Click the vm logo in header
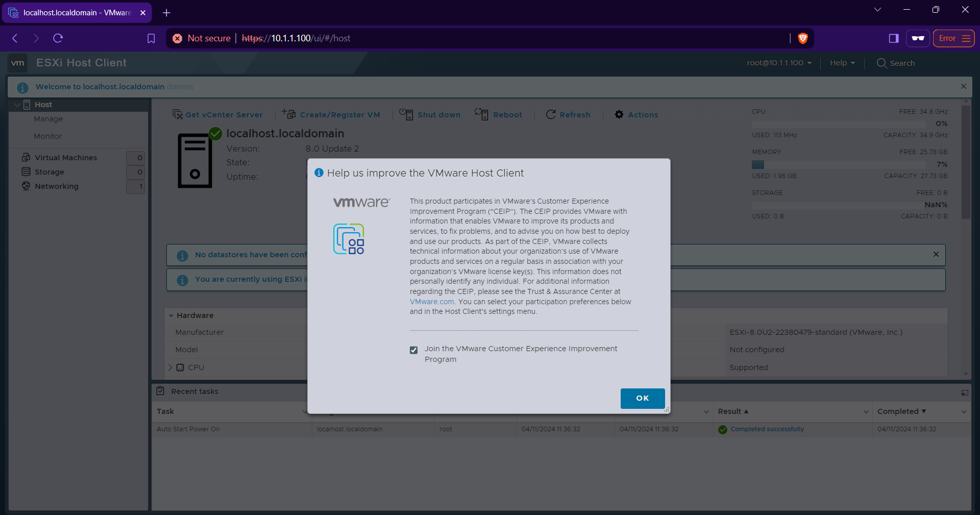Image resolution: width=980 pixels, height=515 pixels. tap(18, 63)
